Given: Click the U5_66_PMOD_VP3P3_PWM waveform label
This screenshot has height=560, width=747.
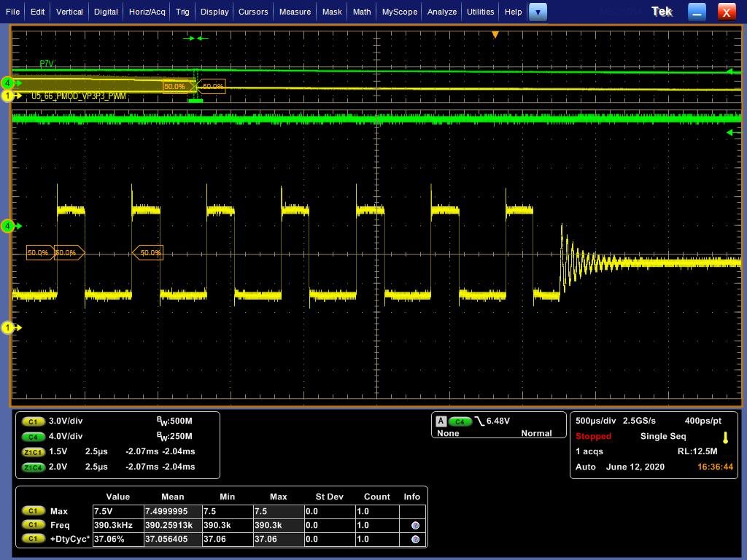Looking at the screenshot, I should [79, 96].
